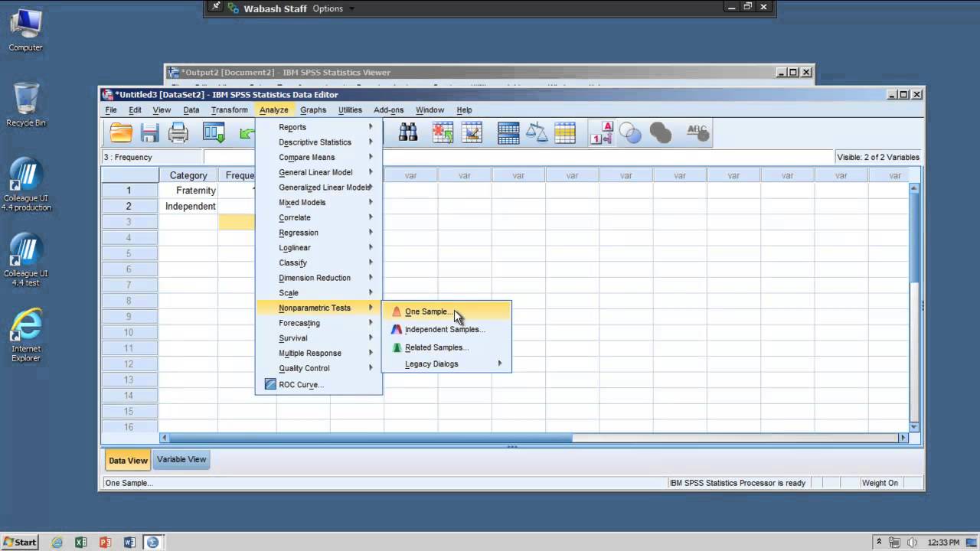
Task: Click the Open data document folder icon
Action: click(x=121, y=132)
